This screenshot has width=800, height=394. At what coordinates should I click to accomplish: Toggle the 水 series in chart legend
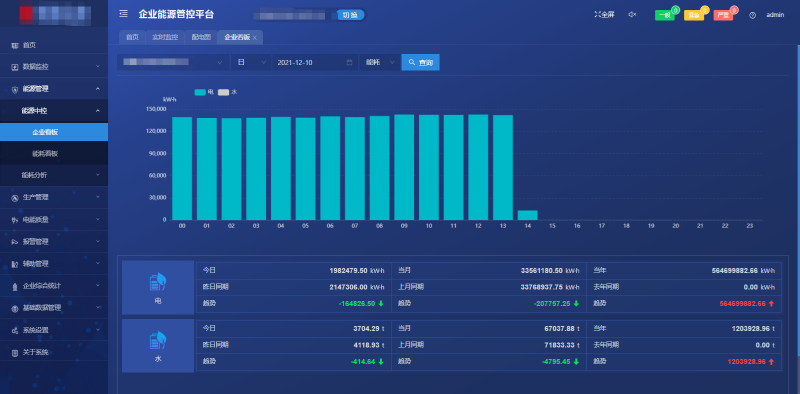[x=228, y=92]
